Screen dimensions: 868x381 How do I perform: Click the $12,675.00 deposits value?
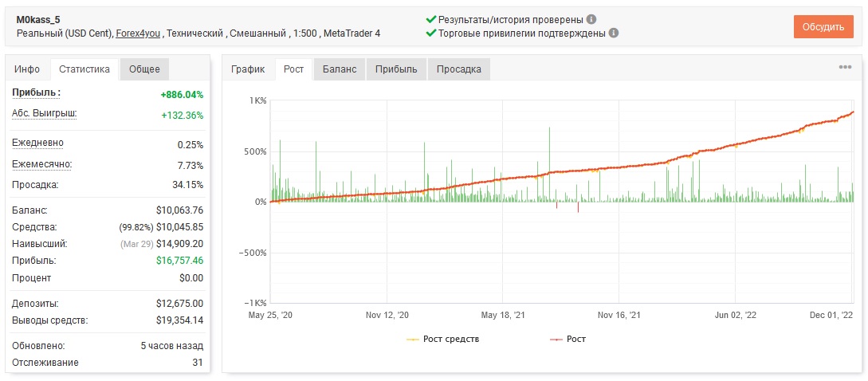[x=180, y=304]
